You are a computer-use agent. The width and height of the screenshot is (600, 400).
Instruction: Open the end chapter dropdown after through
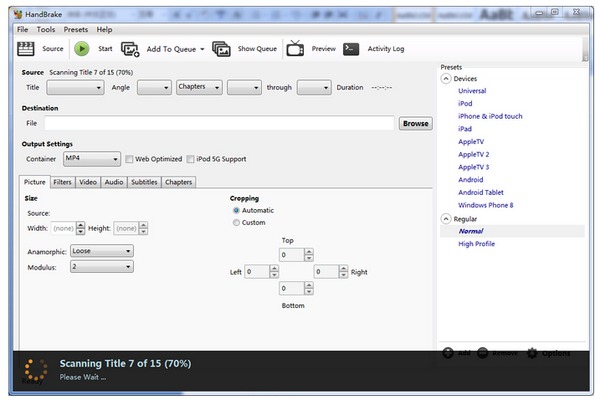tap(314, 88)
